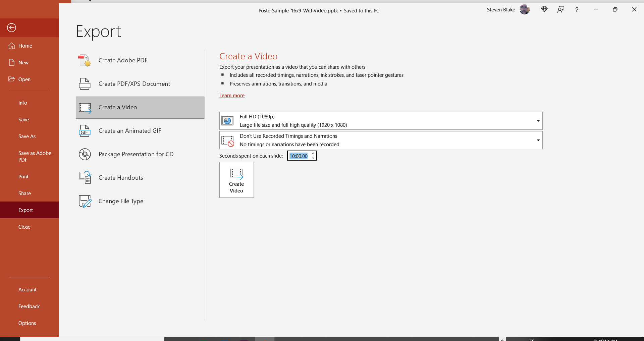Decrease seconds per slide with down arrow

click(x=313, y=158)
